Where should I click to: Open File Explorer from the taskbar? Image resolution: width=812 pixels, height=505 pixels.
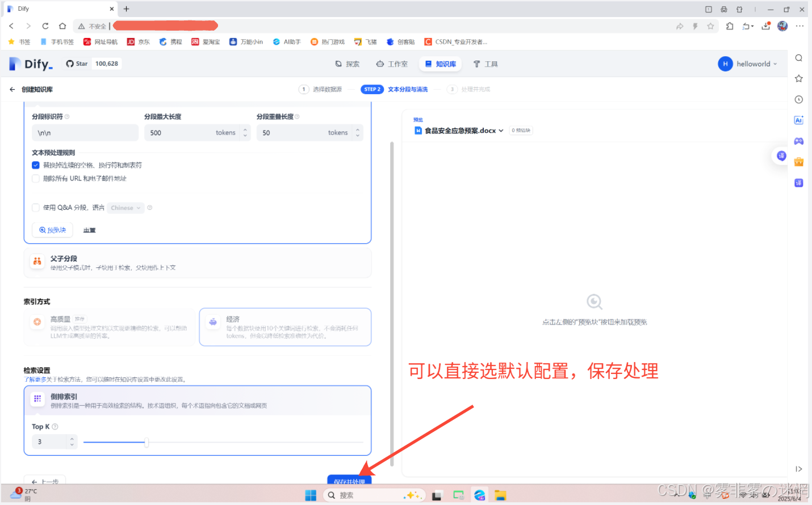(500, 495)
